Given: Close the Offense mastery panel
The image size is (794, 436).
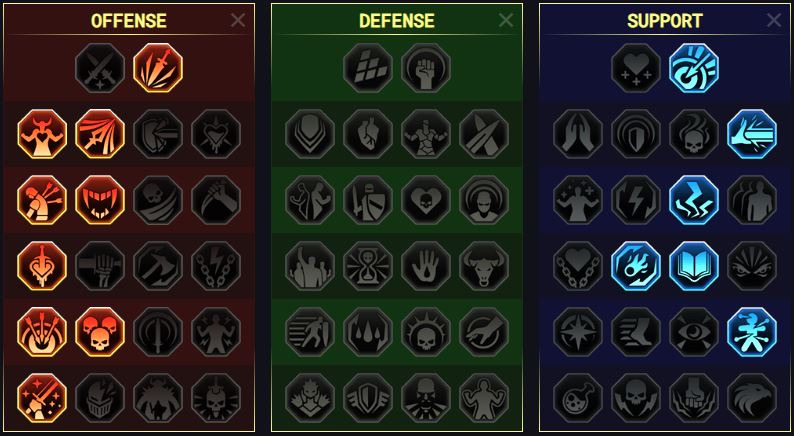Looking at the screenshot, I should (x=237, y=20).
